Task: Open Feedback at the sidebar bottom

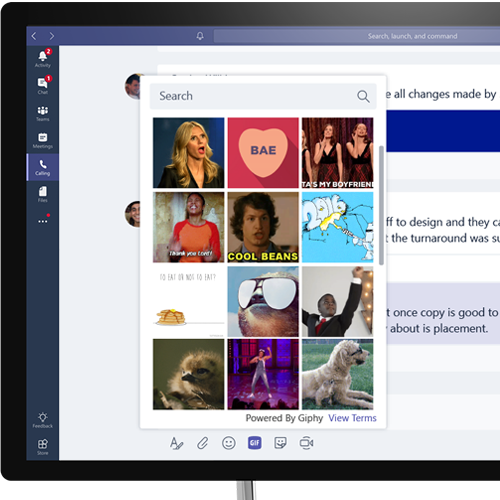Action: (43, 420)
